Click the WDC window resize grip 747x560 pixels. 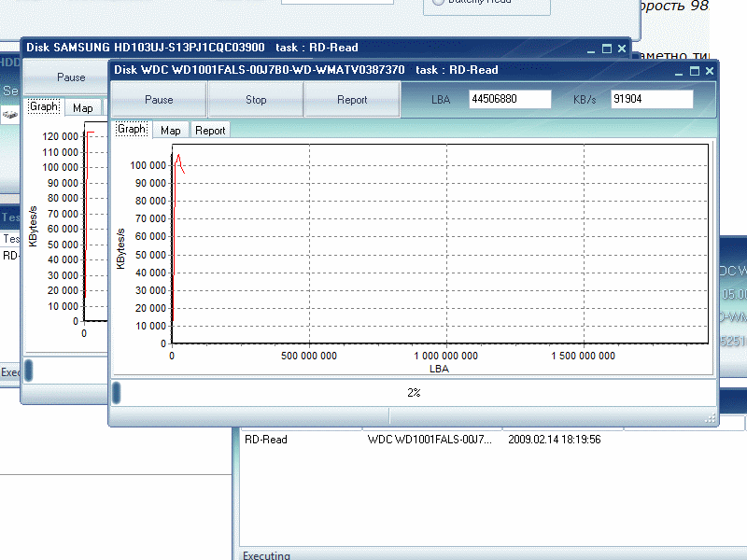[x=711, y=419]
